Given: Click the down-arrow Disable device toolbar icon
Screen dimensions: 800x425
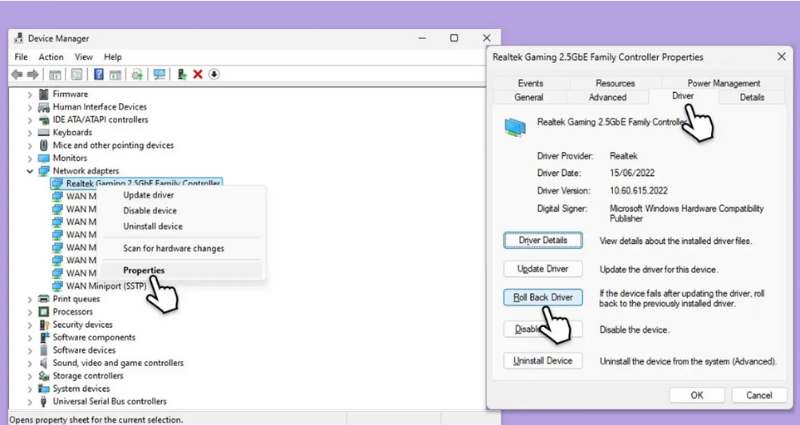Looking at the screenshot, I should coord(214,74).
